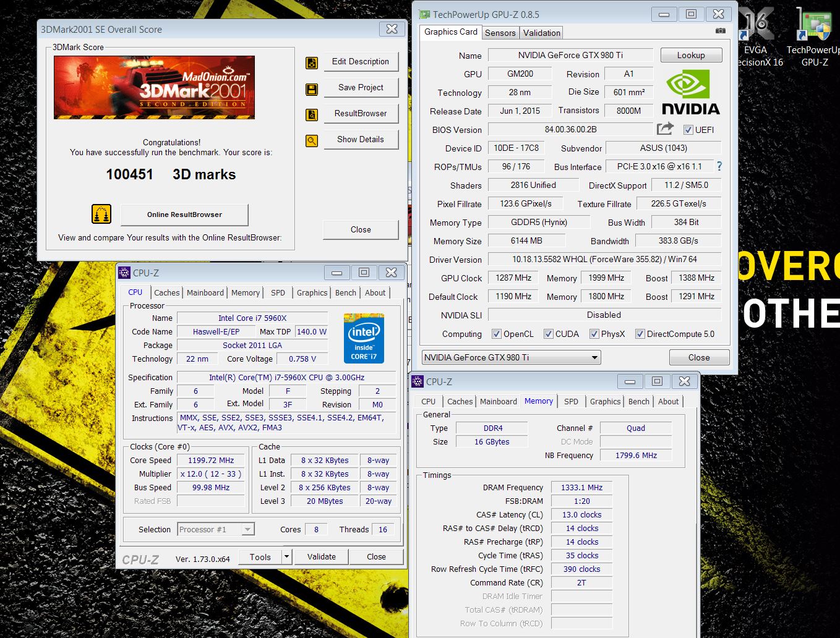Switch to the Sensors tab in GPU-Z
This screenshot has height=638, width=840.
500,33
